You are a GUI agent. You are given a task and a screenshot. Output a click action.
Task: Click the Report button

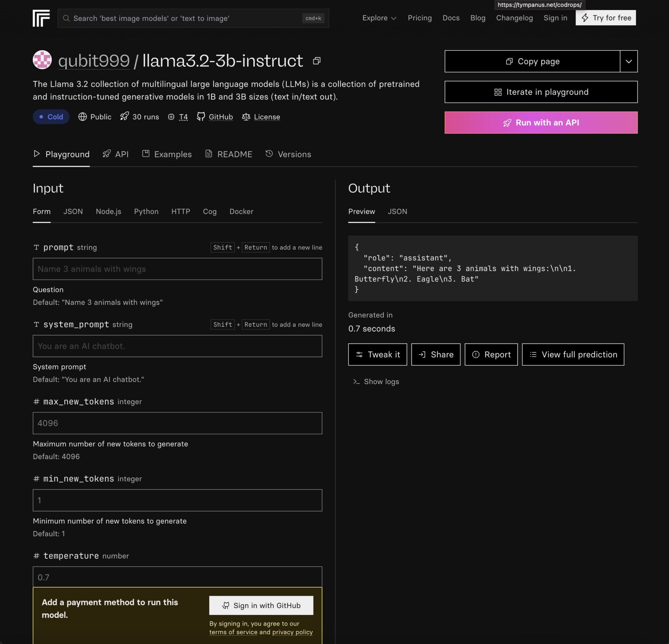click(x=491, y=355)
